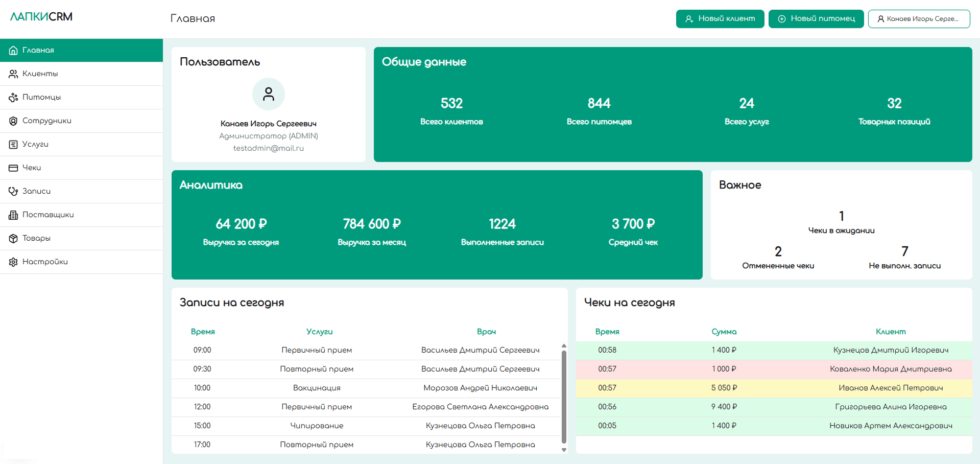Viewport: 980px width, 464px height.
Task: Open the Клиенты menu item
Action: 40,74
